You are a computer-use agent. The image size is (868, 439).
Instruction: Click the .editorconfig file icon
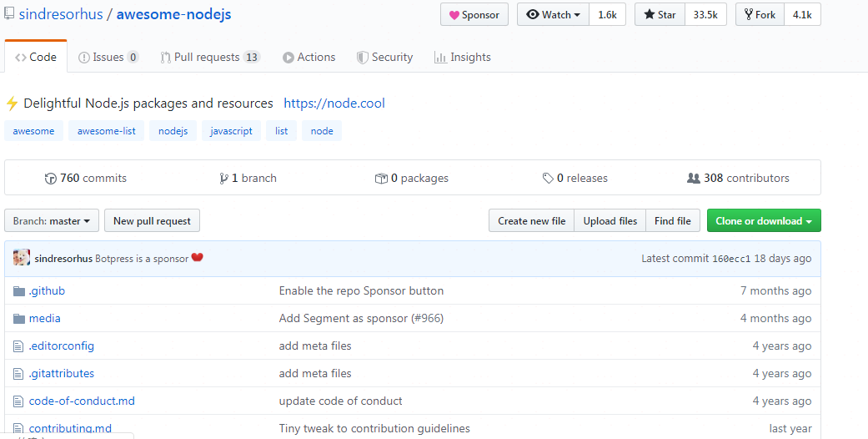[x=19, y=346]
